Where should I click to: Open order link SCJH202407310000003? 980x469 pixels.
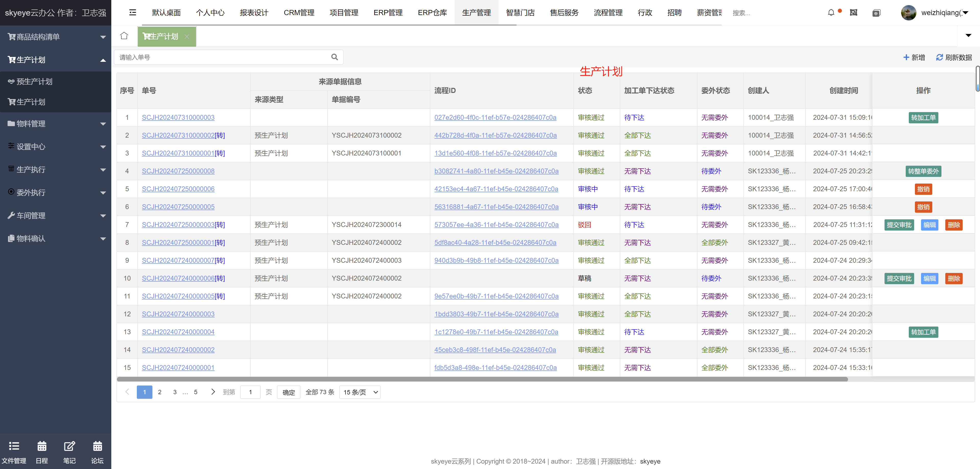178,117
